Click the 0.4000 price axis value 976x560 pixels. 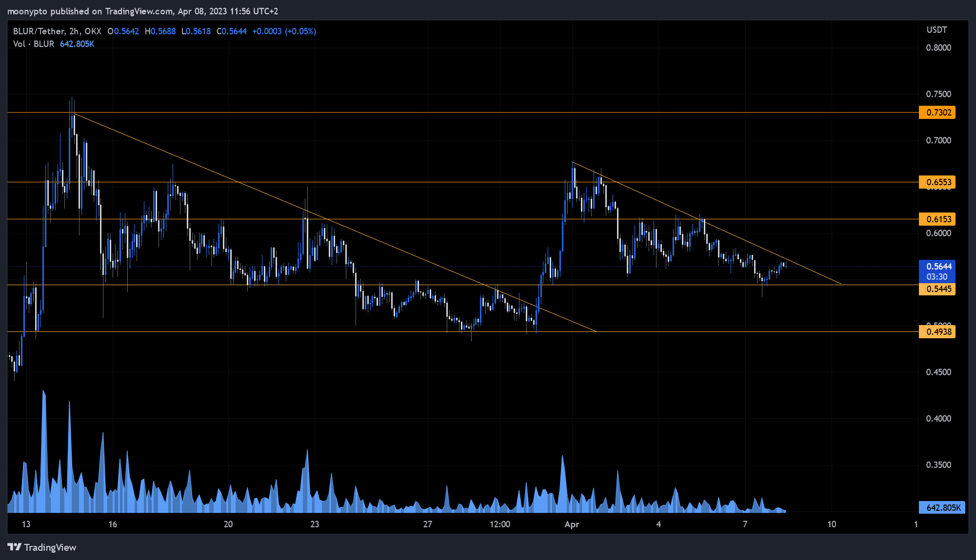tap(938, 419)
